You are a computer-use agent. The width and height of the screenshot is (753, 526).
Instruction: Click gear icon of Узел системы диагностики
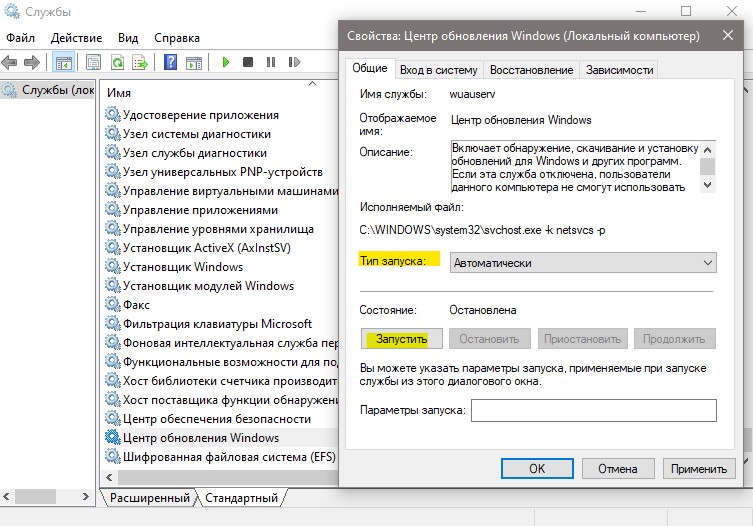112,134
